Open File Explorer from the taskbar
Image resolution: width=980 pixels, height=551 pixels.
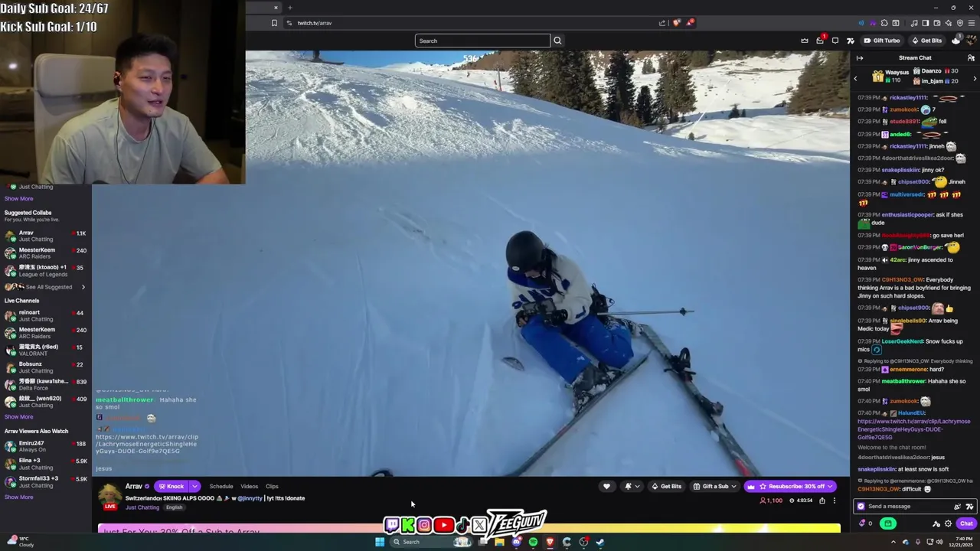[499, 542]
